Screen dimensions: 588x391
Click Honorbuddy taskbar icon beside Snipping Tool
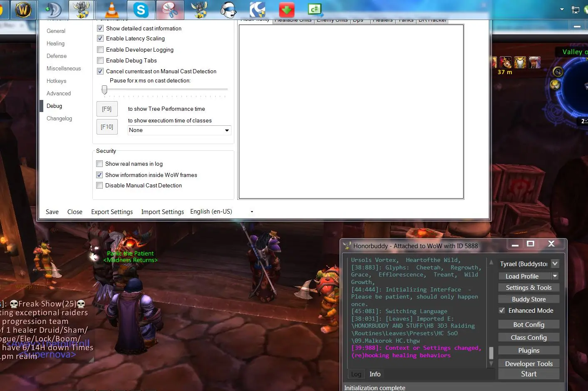tap(199, 10)
